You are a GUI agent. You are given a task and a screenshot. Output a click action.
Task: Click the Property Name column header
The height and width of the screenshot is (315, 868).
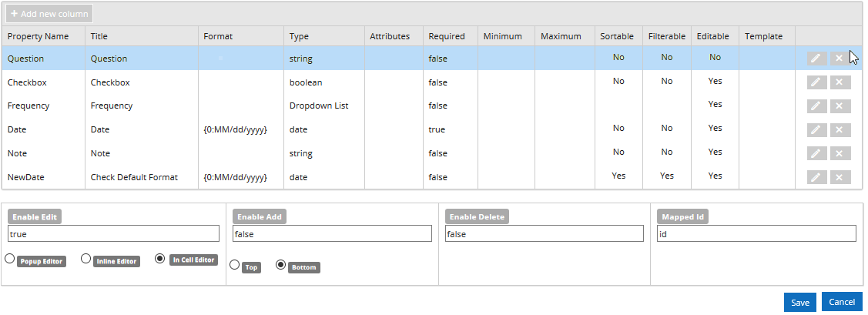coord(39,36)
